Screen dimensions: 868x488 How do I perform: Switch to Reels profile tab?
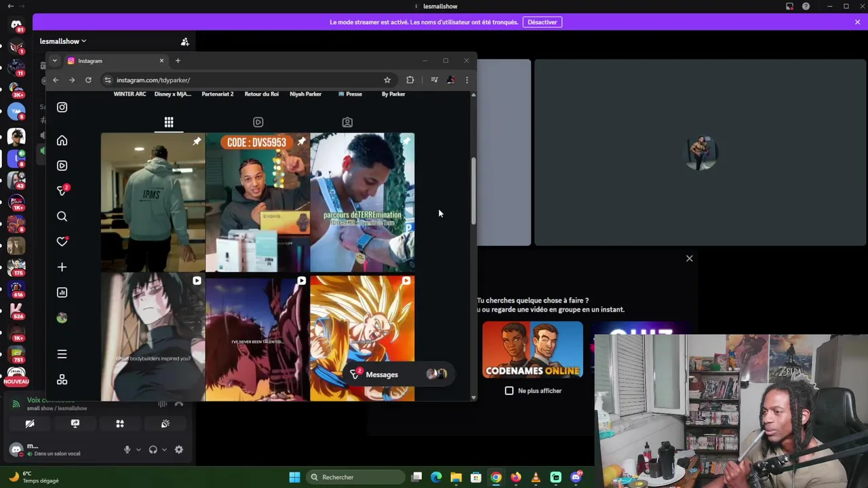[258, 122]
